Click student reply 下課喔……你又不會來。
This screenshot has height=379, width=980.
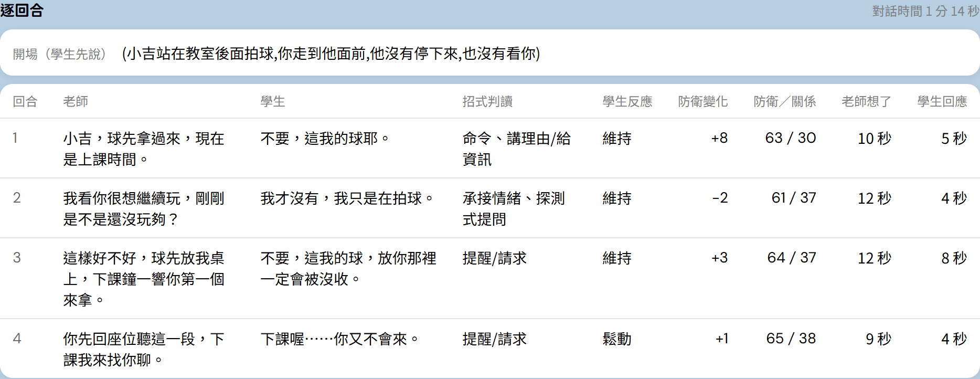(339, 339)
